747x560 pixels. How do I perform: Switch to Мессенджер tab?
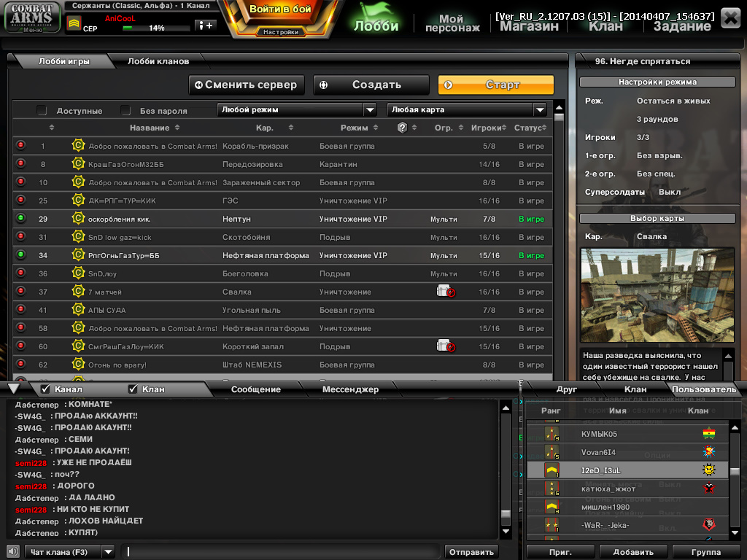pos(350,389)
